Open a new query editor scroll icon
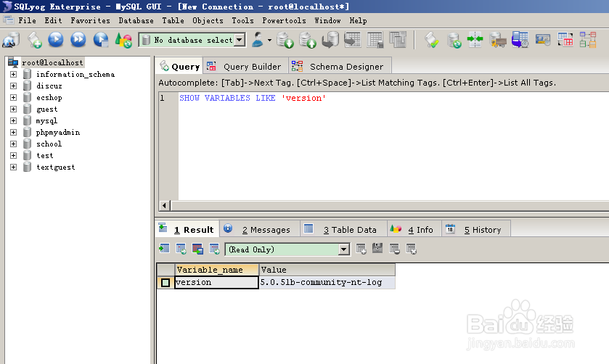The image size is (609, 364). (34, 40)
